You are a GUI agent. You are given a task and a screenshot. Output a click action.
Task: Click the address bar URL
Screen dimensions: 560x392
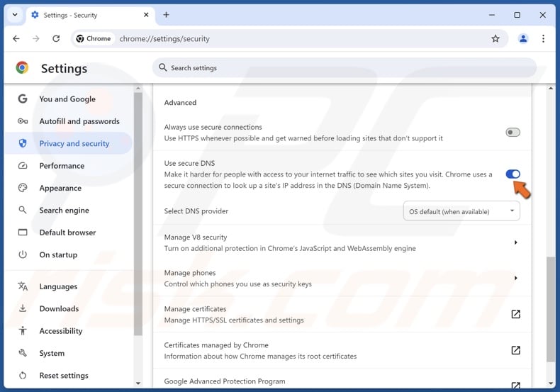click(x=164, y=38)
